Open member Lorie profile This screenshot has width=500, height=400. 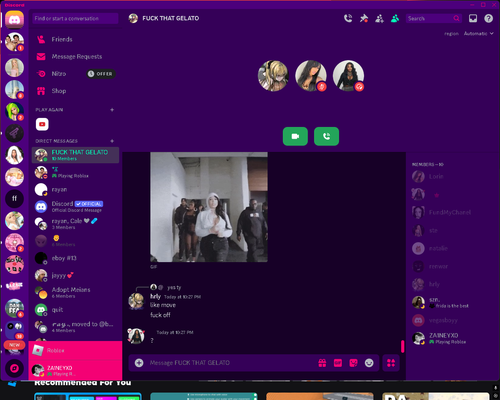pyautogui.click(x=452, y=176)
